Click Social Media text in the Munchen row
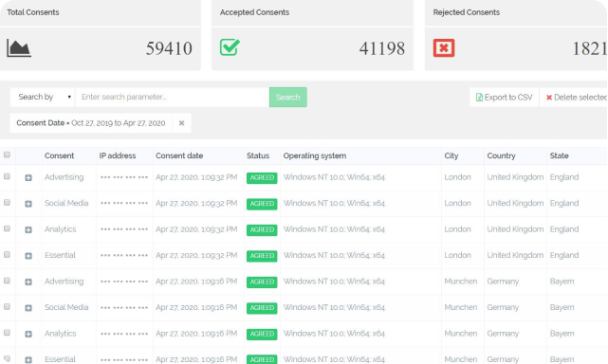 [66, 307]
